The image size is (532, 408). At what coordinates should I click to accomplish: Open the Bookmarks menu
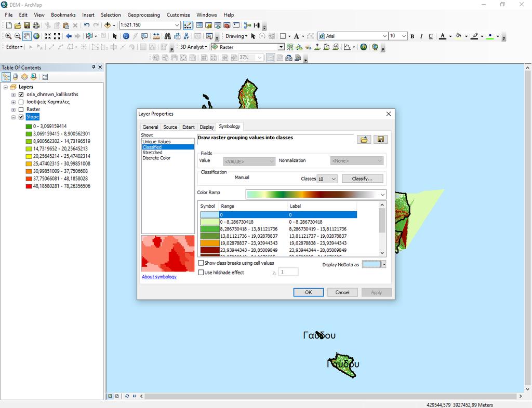point(63,15)
